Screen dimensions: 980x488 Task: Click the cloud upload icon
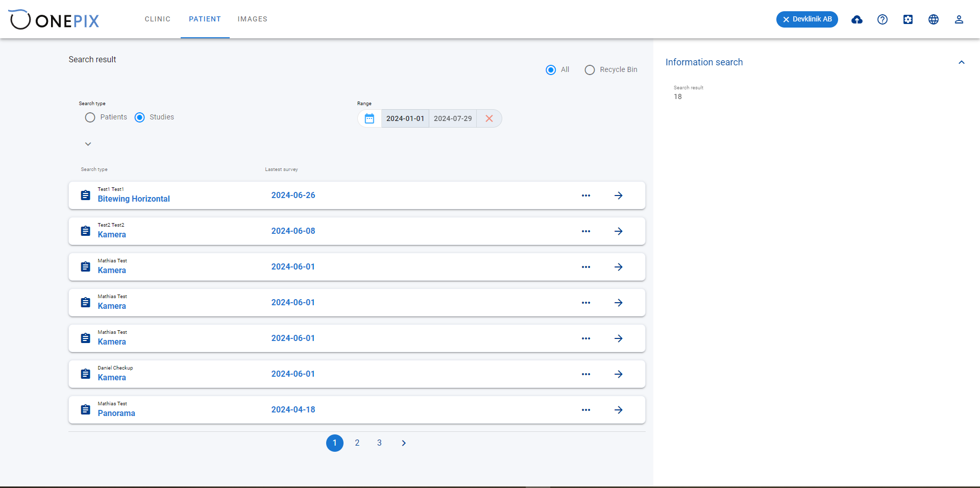[x=857, y=19]
